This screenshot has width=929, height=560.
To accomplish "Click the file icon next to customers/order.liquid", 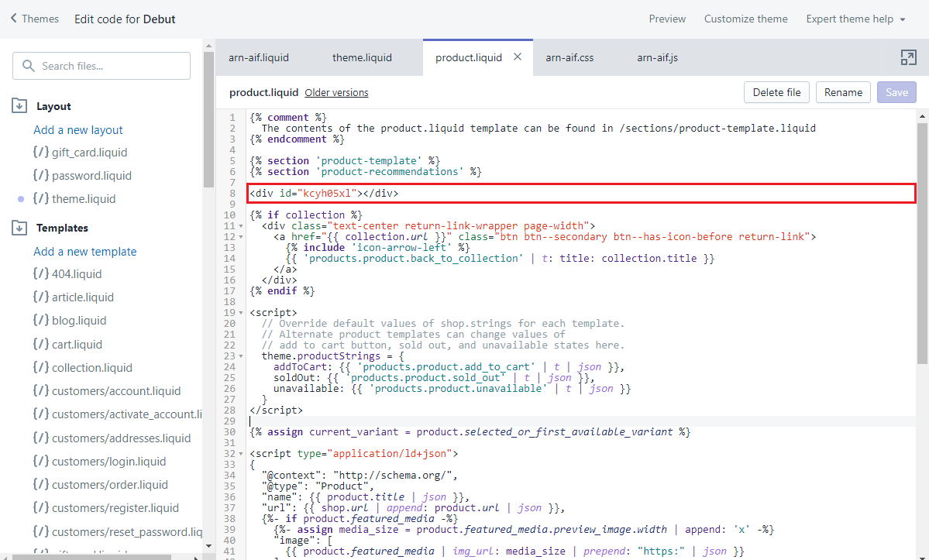I will click(41, 484).
